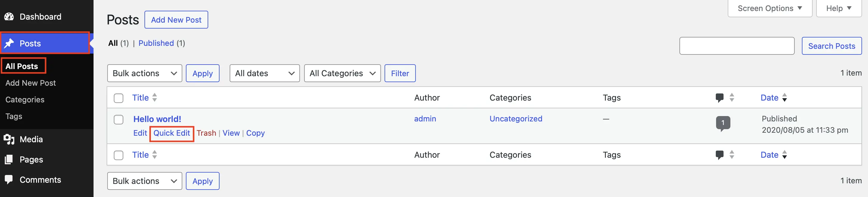Click the comment bubble column header icon
Image resolution: width=868 pixels, height=197 pixels.
[720, 97]
